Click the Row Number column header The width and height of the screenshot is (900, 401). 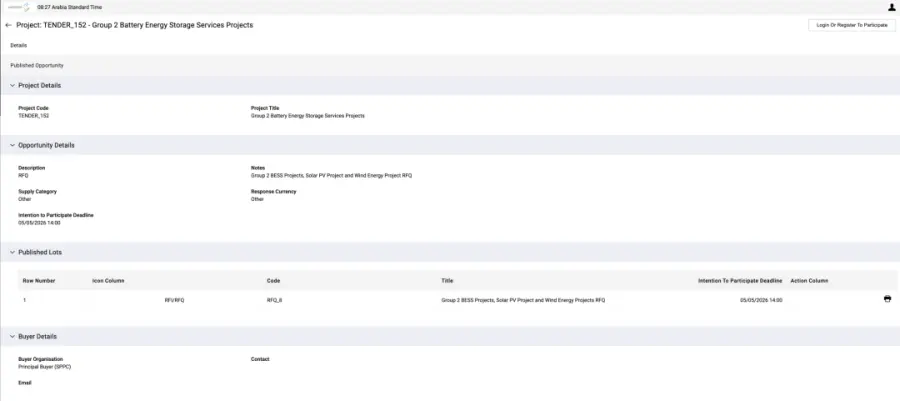pos(39,281)
